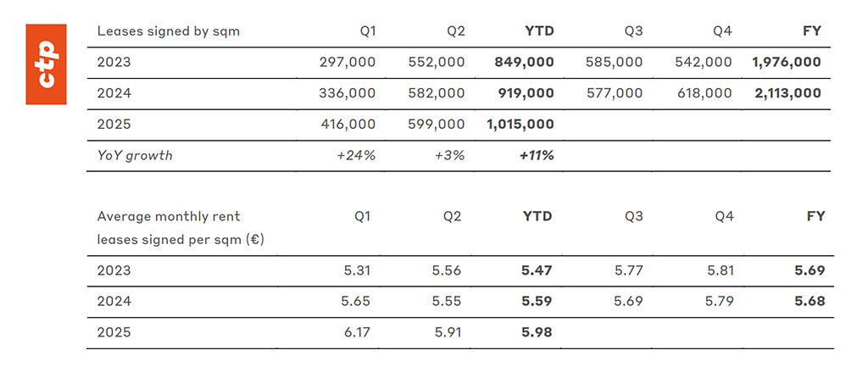
Task: Select the 5.81 Q4 2023 rent cell
Action: (x=717, y=270)
